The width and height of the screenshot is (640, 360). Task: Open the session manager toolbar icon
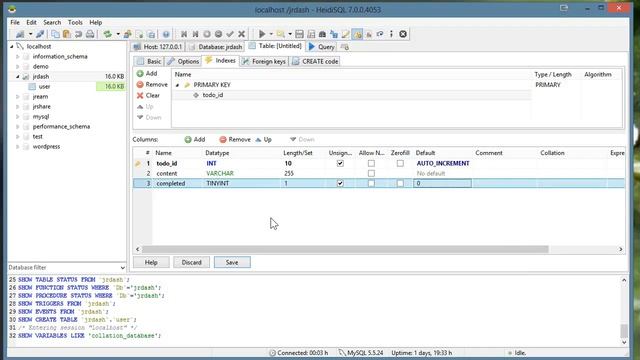(x=20, y=34)
